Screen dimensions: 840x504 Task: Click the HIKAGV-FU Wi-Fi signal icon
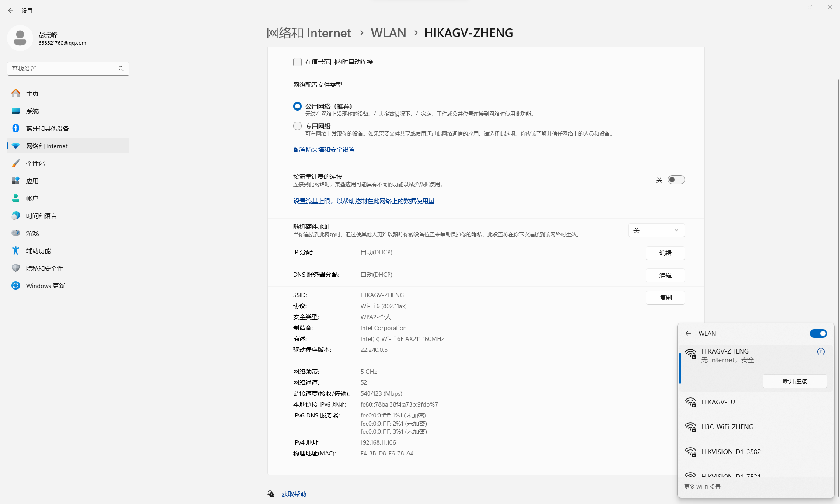690,402
